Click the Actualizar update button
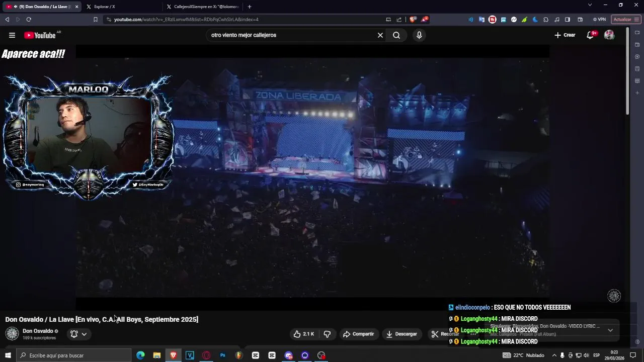Viewport: 644px width, 362px height. (626, 20)
